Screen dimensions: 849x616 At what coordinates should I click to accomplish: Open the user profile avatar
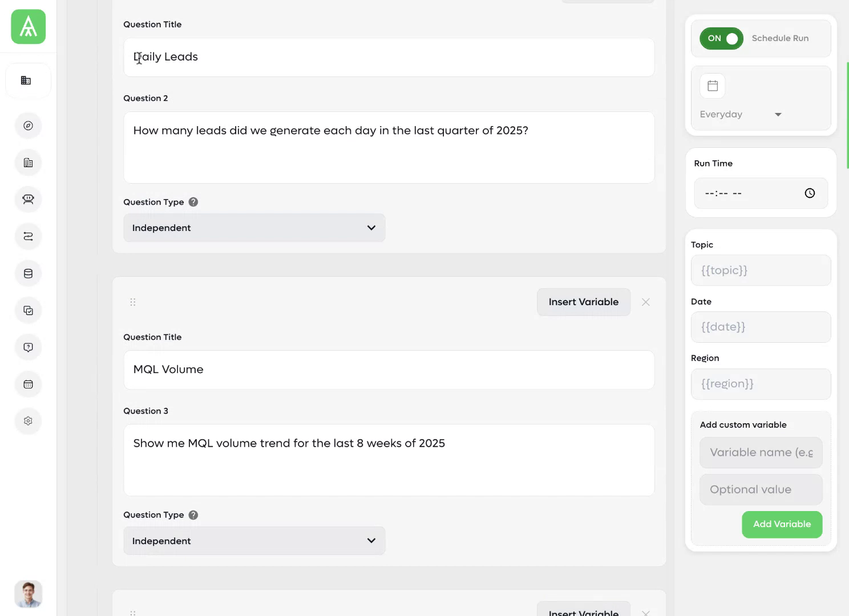[28, 594]
